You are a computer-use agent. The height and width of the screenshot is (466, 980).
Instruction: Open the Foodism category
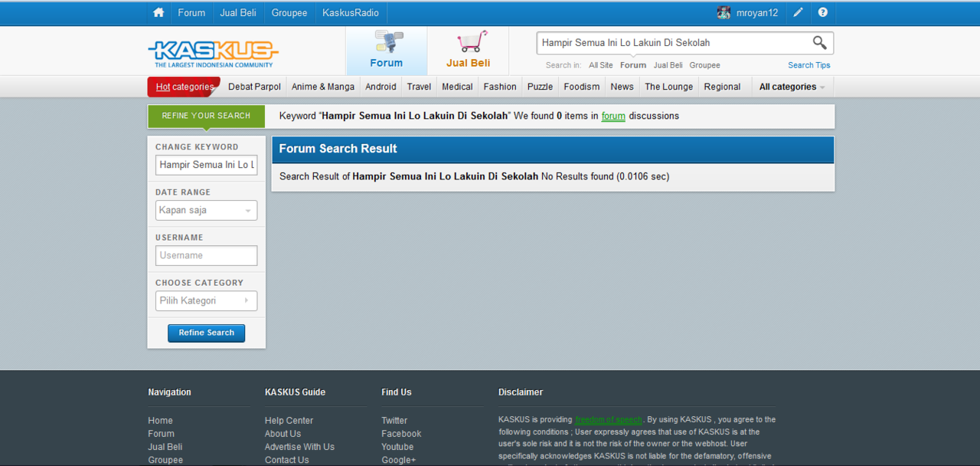[582, 87]
